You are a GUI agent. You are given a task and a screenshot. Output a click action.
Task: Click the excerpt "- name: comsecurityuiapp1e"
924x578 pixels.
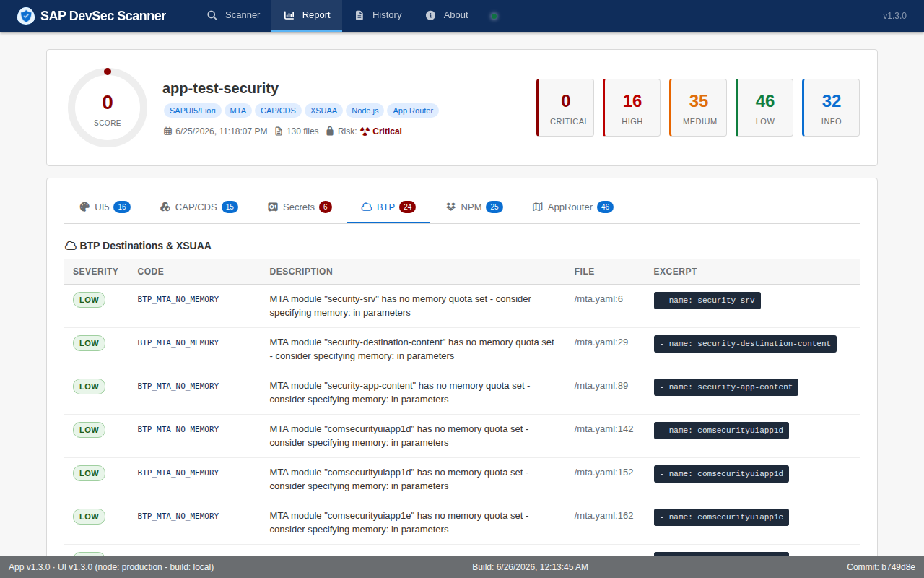(721, 517)
